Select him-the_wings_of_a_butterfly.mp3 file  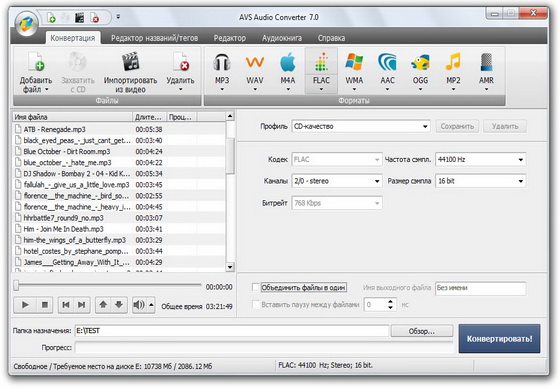(119, 240)
